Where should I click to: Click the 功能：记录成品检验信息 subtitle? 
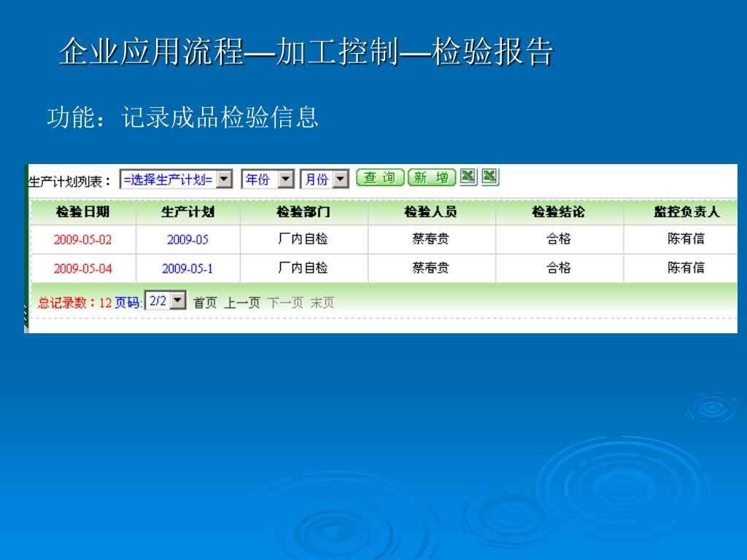[182, 117]
